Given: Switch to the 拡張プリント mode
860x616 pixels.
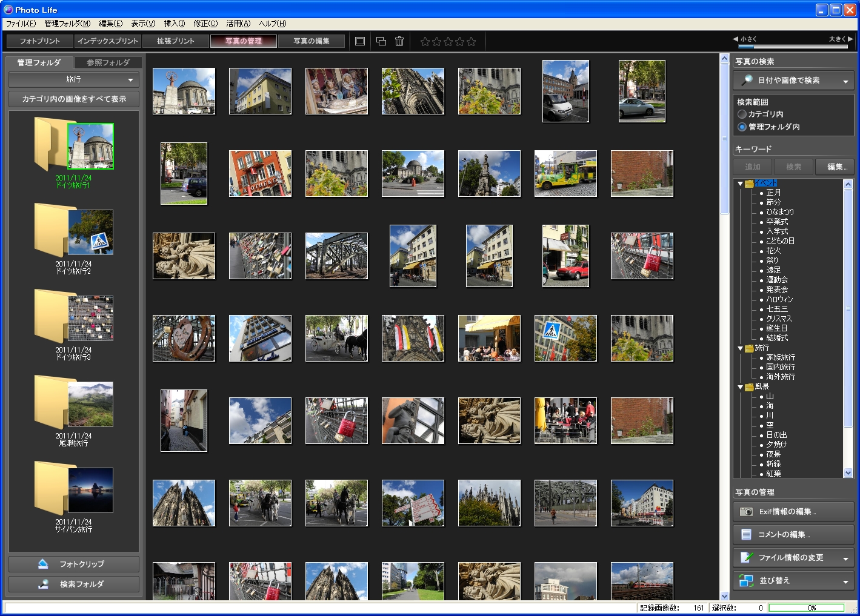Looking at the screenshot, I should pos(176,41).
